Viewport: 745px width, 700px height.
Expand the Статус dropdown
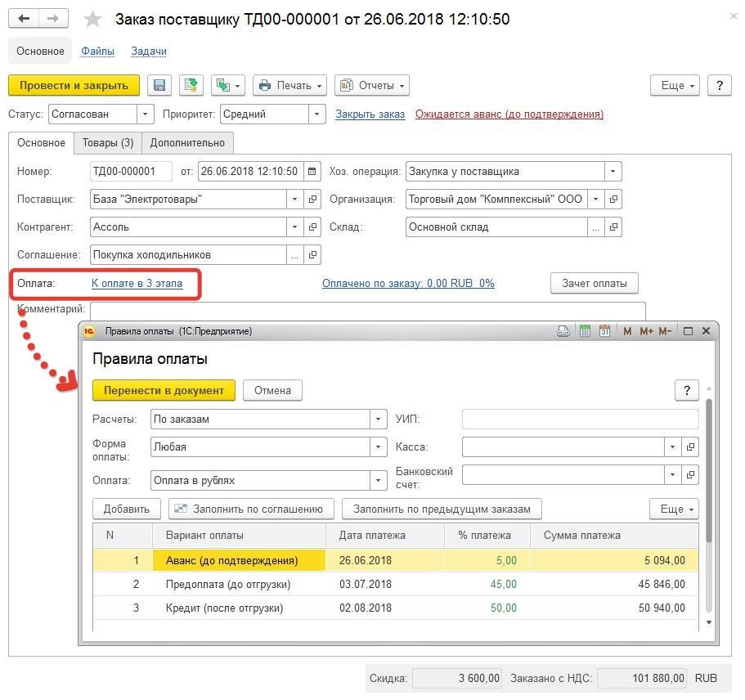point(145,114)
